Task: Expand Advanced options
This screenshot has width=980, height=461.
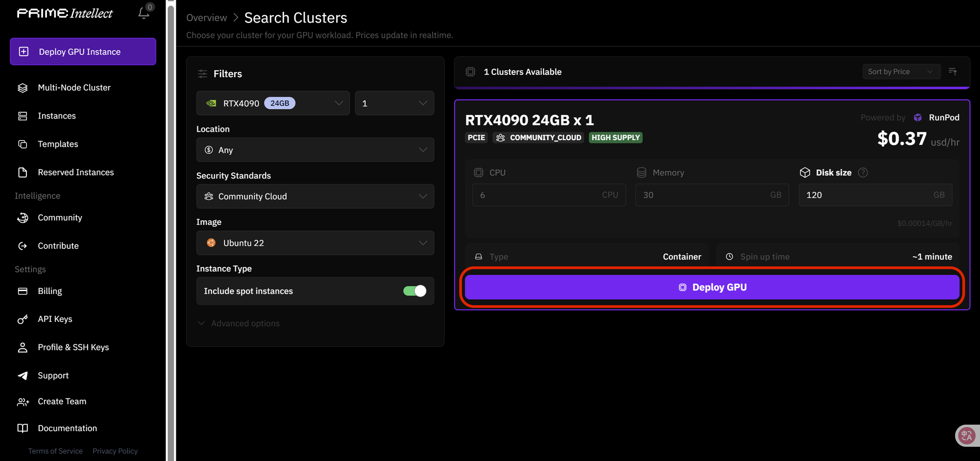Action: point(239,323)
